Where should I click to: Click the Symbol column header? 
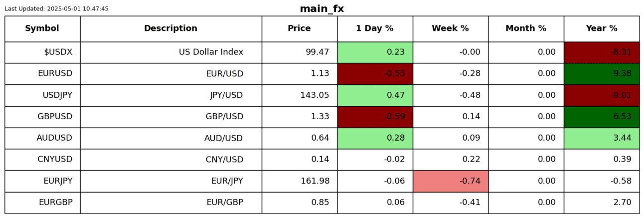pyautogui.click(x=42, y=28)
